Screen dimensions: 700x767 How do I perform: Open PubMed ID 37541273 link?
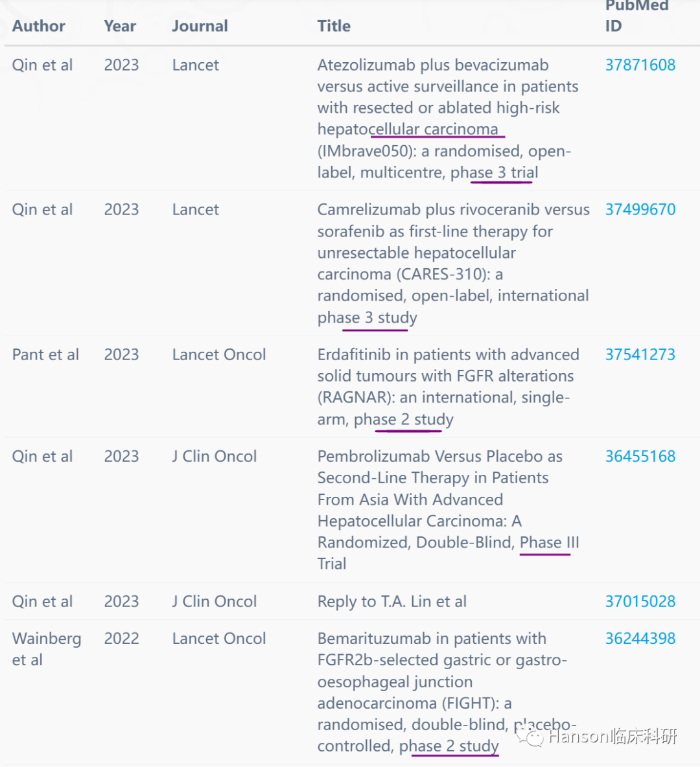tap(640, 354)
